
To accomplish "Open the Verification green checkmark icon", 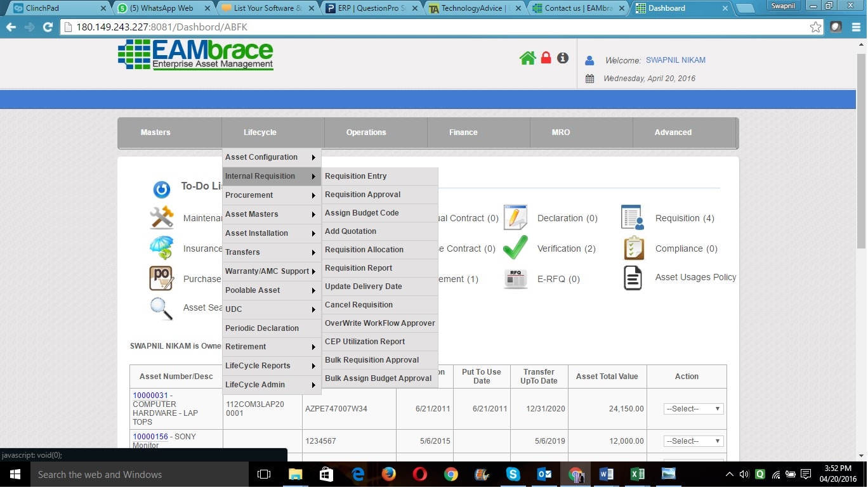I will [x=515, y=248].
